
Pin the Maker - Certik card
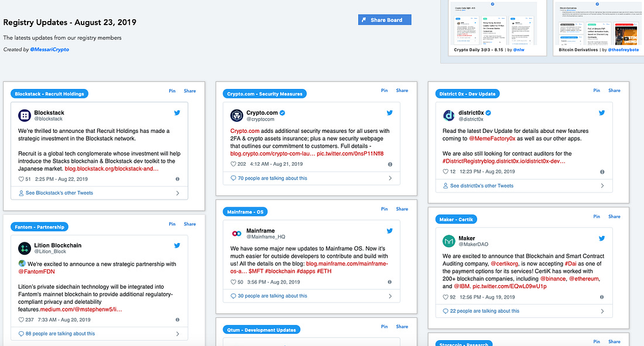[597, 217]
